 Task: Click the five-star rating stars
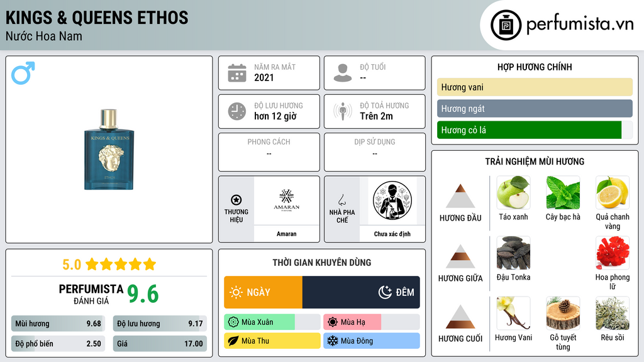pyautogui.click(x=121, y=265)
